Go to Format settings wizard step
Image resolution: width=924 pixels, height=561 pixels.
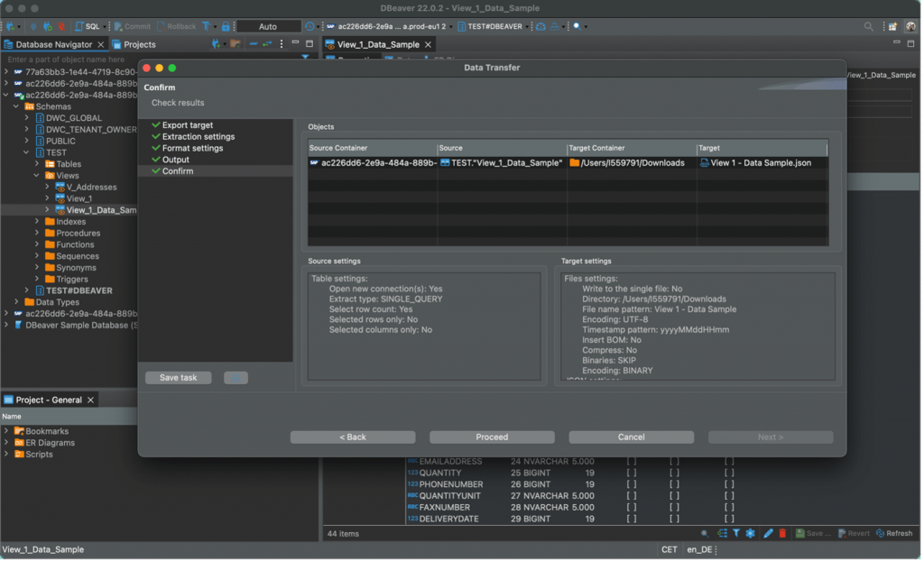(x=193, y=148)
